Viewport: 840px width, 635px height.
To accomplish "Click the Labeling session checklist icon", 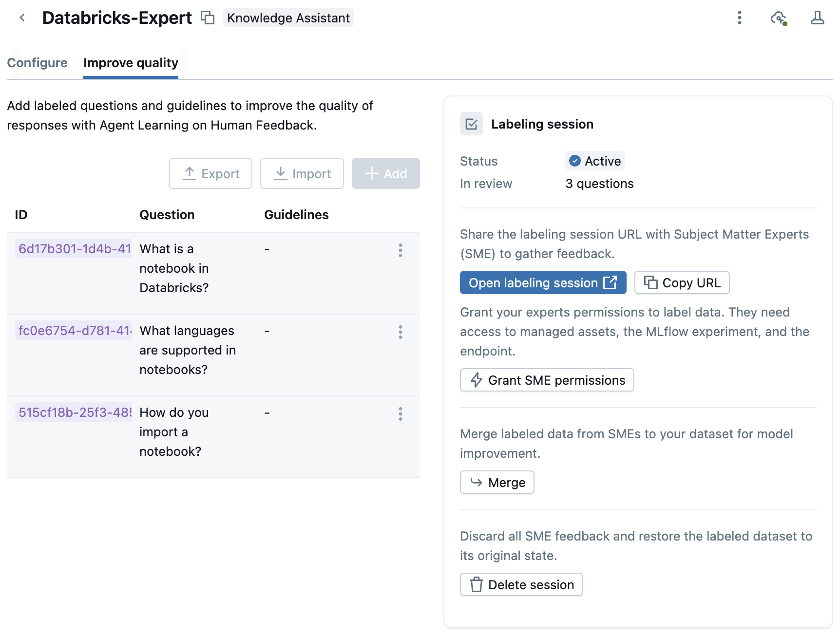I will point(471,124).
